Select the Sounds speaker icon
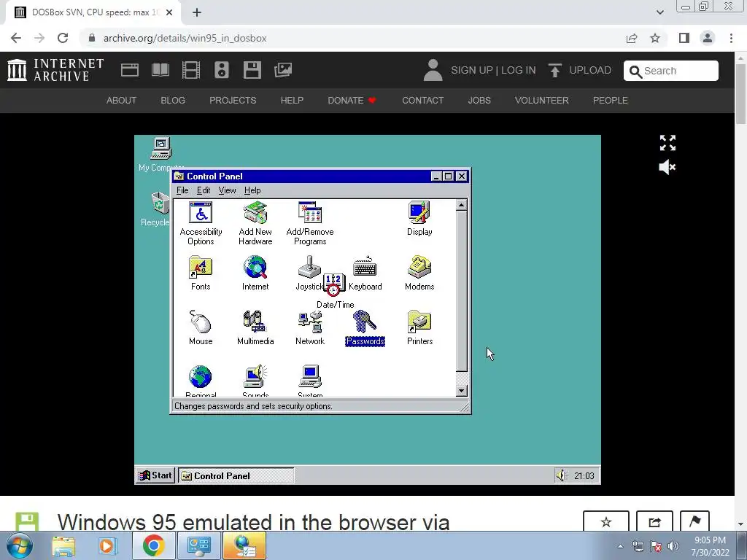This screenshot has width=747, height=560. (255, 377)
